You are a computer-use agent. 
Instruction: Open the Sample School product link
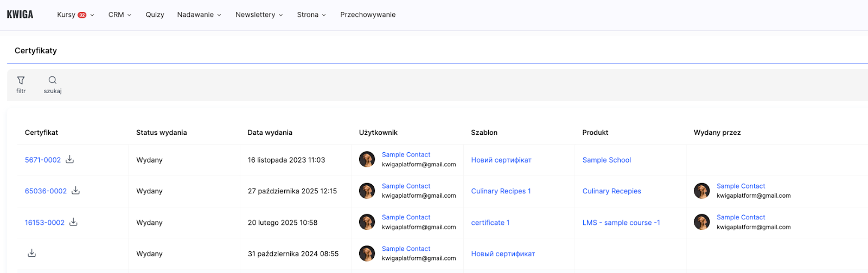click(x=607, y=160)
